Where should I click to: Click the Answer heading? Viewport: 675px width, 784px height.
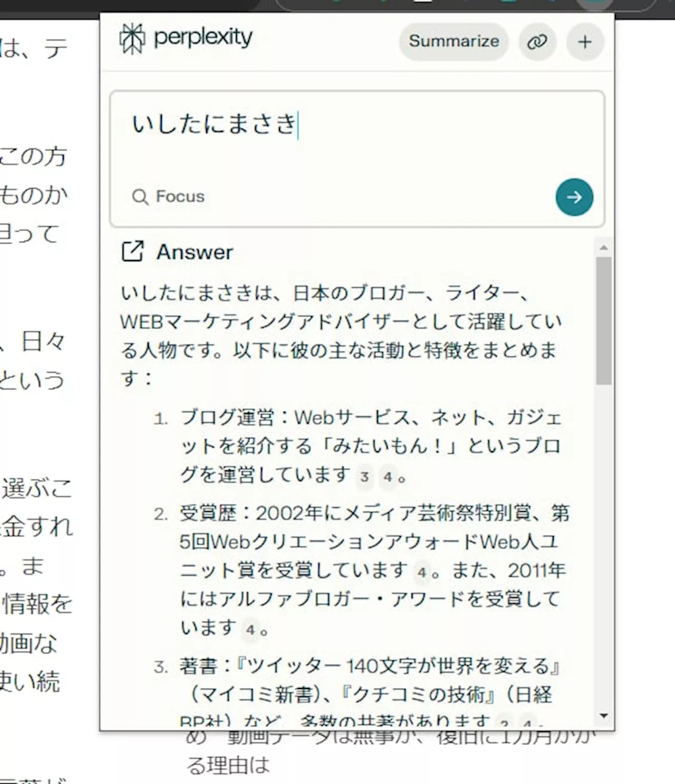click(x=195, y=252)
